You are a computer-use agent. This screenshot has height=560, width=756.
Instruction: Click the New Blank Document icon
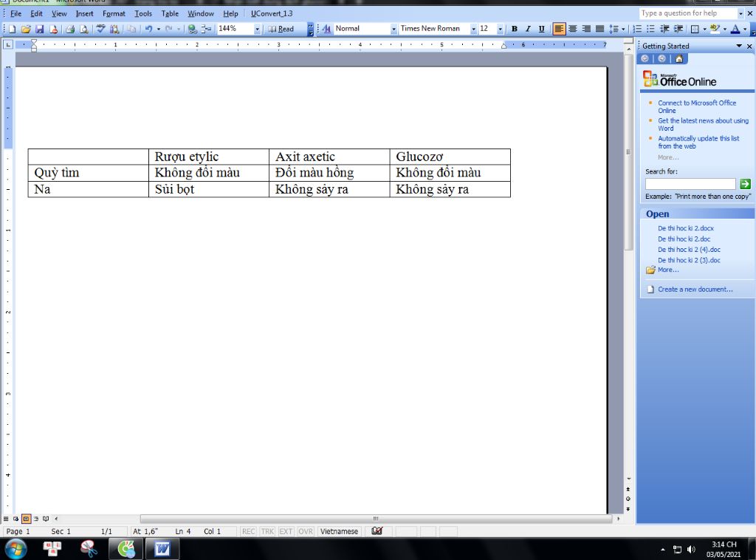tap(12, 29)
